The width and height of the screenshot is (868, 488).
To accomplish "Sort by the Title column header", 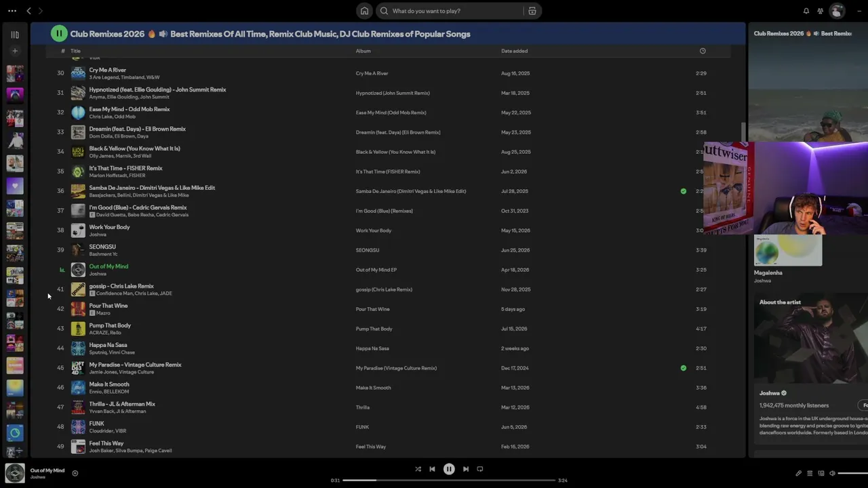I will pos(76,51).
